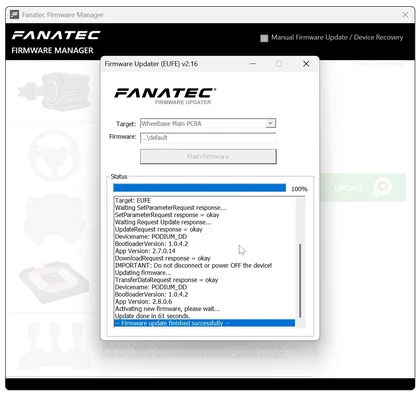Select the pedals device thumbnail in Firmware Manager
This screenshot has height=395, width=420.
point(54,345)
